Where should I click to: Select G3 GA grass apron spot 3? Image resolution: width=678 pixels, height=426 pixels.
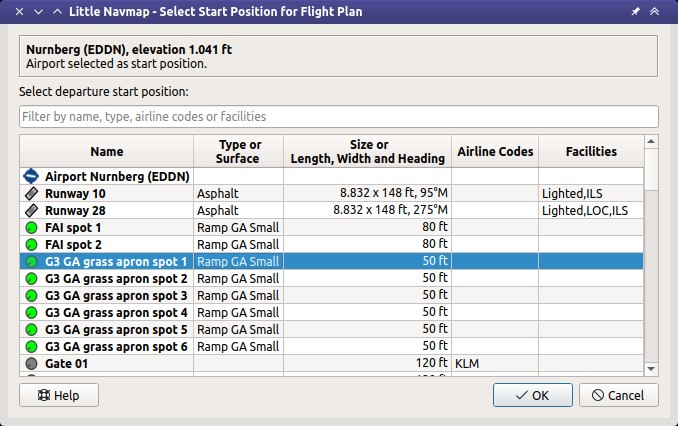332,296
